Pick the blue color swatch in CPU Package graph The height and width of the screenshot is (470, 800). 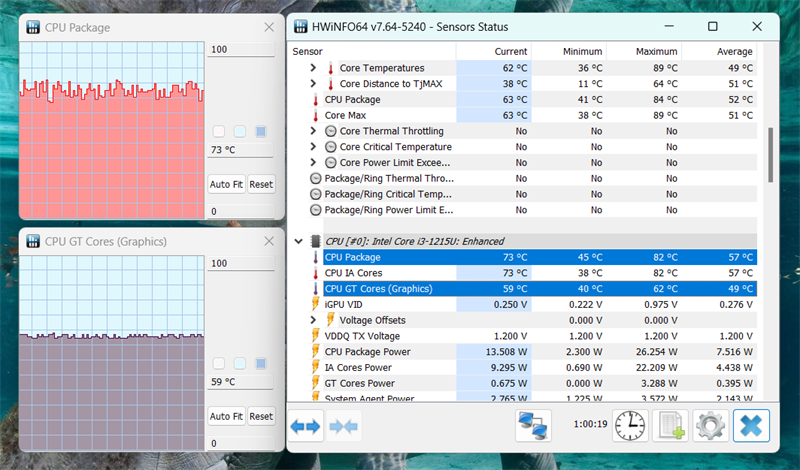coord(261,131)
